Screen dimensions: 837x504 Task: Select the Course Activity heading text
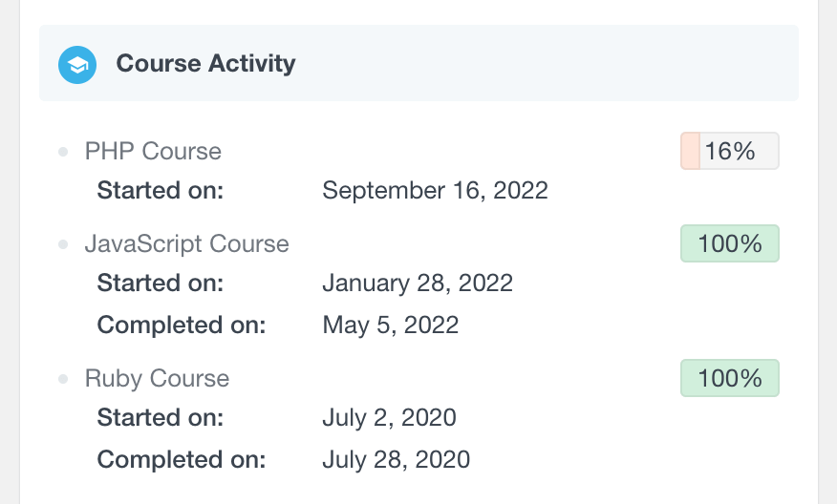tap(205, 63)
